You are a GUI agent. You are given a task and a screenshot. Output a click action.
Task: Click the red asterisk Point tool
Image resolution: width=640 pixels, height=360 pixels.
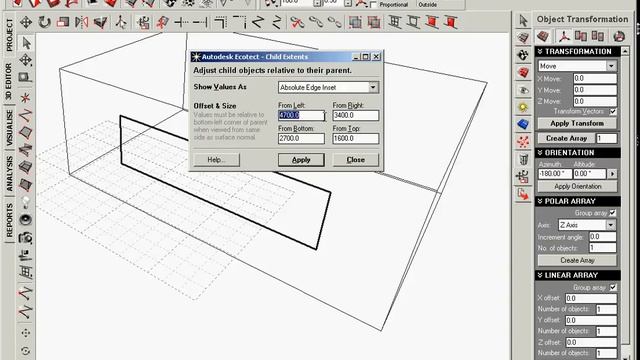[x=25, y=98]
